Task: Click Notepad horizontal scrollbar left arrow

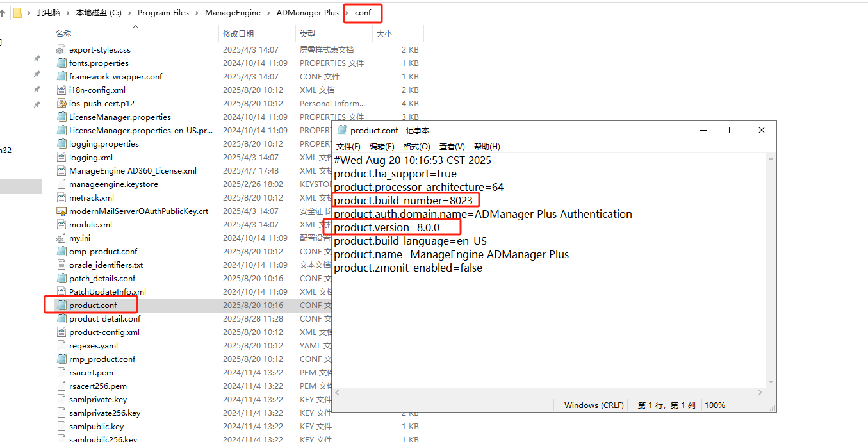Action: tap(338, 392)
